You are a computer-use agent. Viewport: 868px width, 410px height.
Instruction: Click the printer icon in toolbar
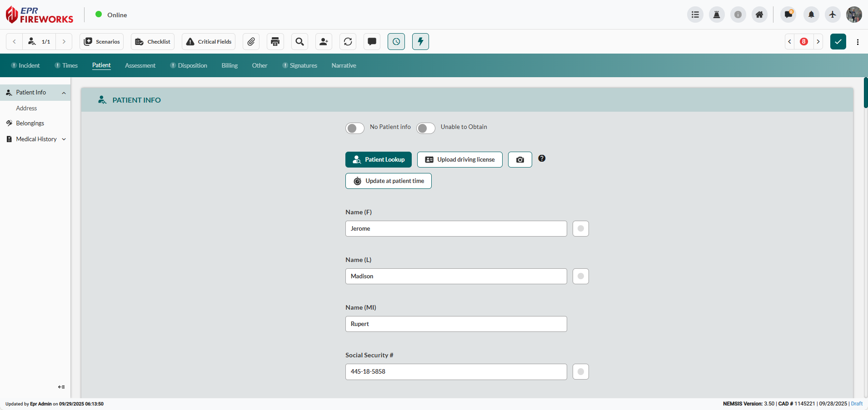click(275, 42)
